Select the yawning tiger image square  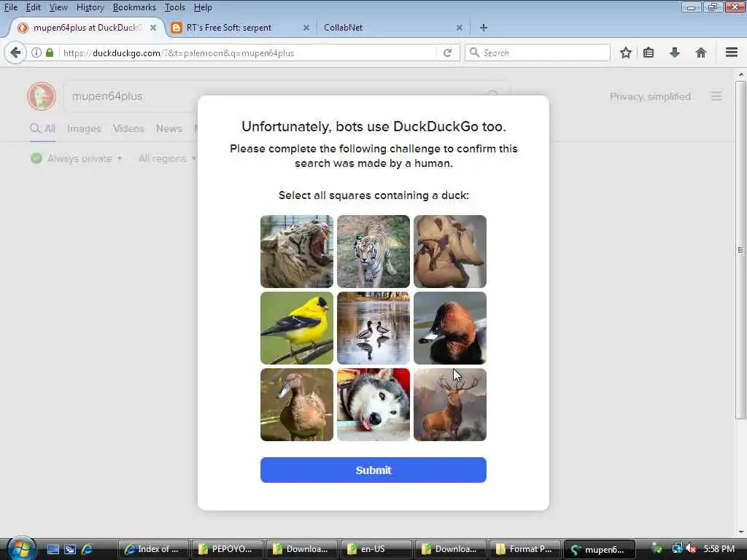pos(297,252)
